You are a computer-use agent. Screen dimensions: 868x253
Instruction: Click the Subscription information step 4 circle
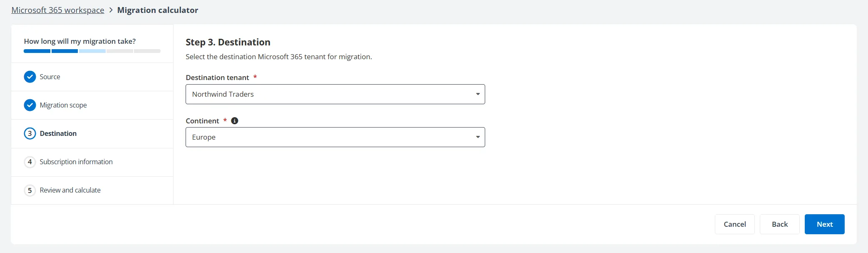coord(30,162)
